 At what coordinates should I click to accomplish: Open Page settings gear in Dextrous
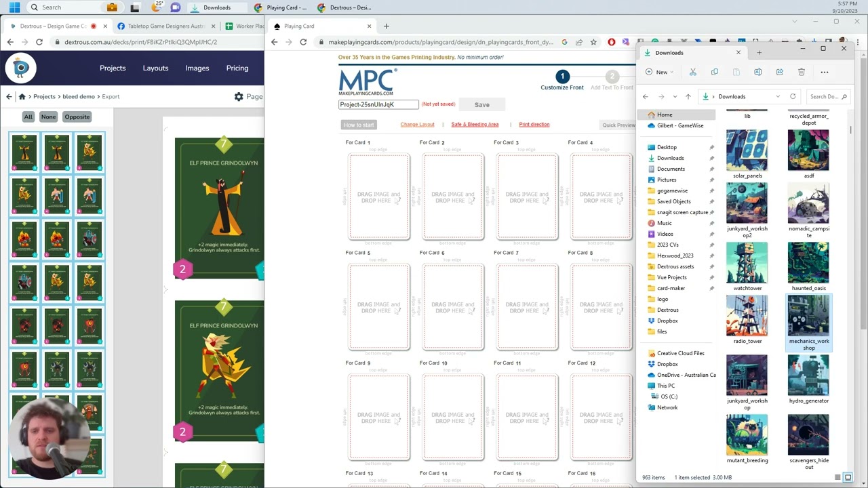[239, 97]
